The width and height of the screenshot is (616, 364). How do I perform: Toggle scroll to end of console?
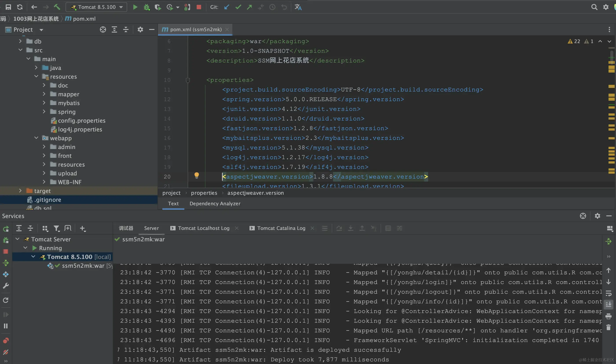pos(608,305)
